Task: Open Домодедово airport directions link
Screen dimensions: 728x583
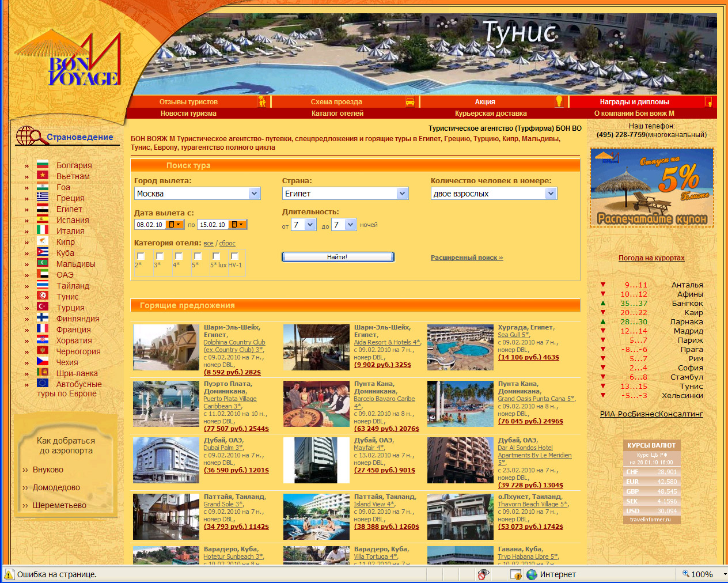Action: 56,487
